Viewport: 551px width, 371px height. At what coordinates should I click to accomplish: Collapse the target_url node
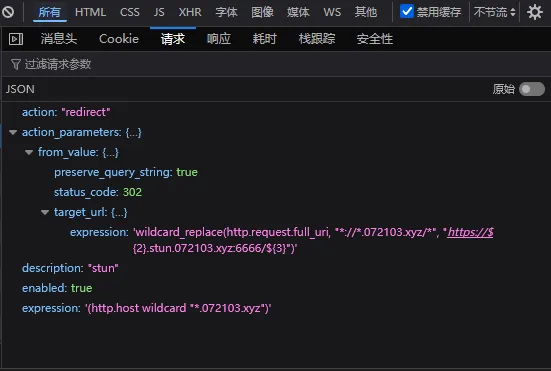point(45,212)
